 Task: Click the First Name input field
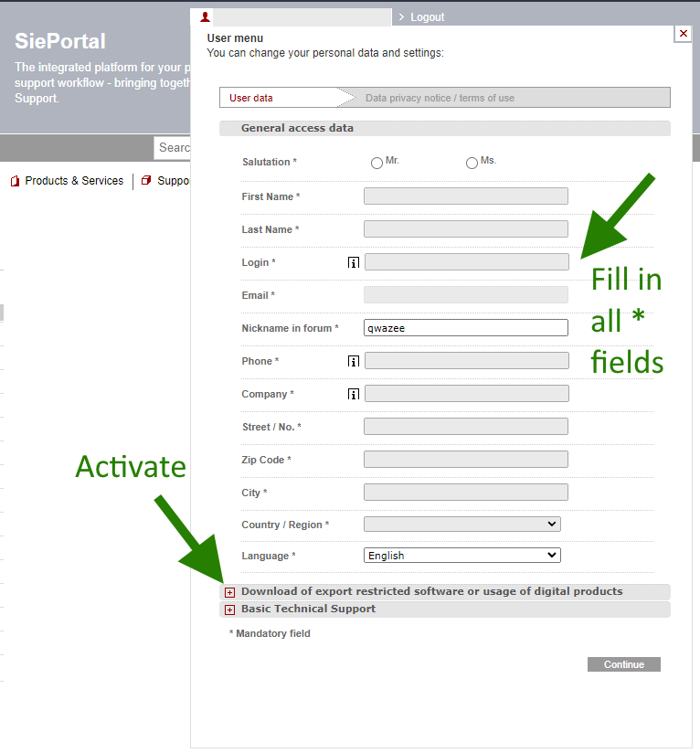tap(465, 196)
